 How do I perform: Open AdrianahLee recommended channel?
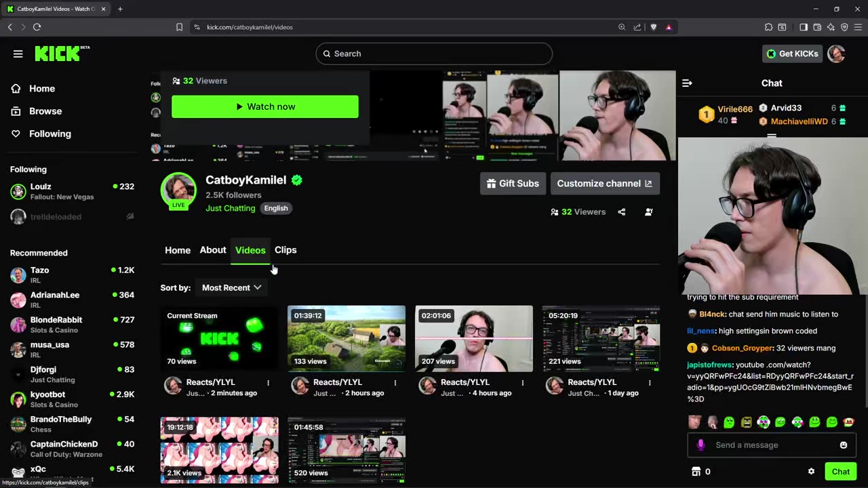coord(73,300)
